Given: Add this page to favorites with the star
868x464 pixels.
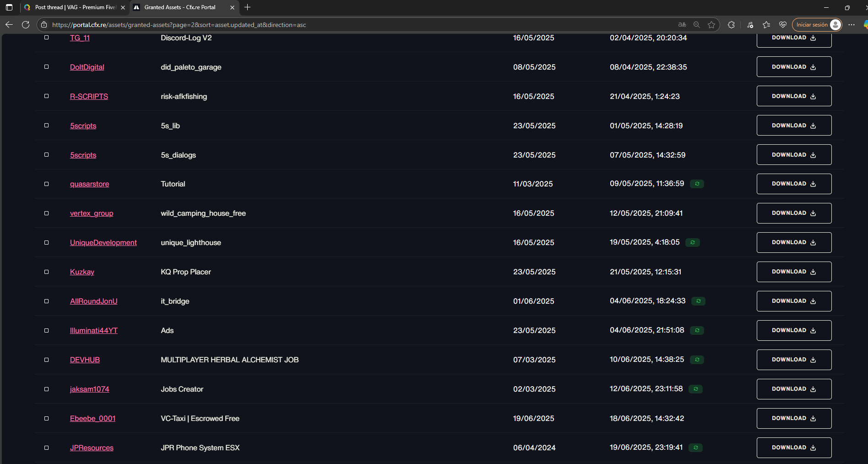Looking at the screenshot, I should pos(711,25).
